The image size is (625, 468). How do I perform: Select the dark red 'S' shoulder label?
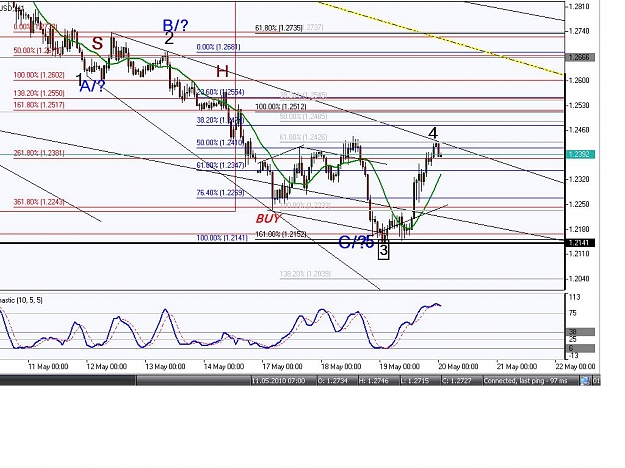point(97,43)
